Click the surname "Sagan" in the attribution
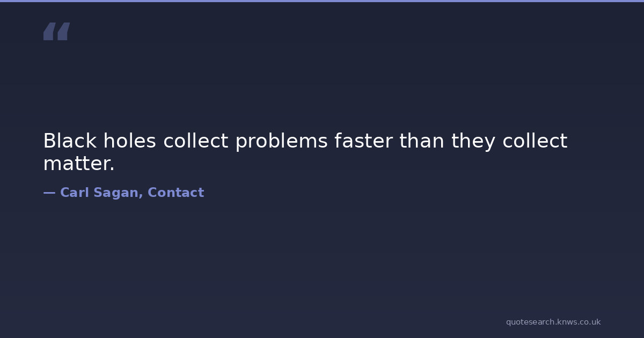The height and width of the screenshot is (338, 644). (x=116, y=193)
